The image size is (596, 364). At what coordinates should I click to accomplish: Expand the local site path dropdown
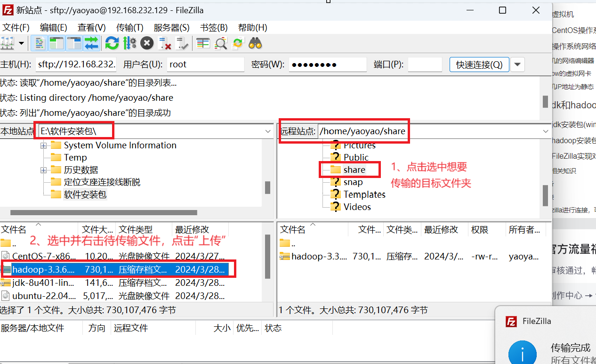pos(268,131)
